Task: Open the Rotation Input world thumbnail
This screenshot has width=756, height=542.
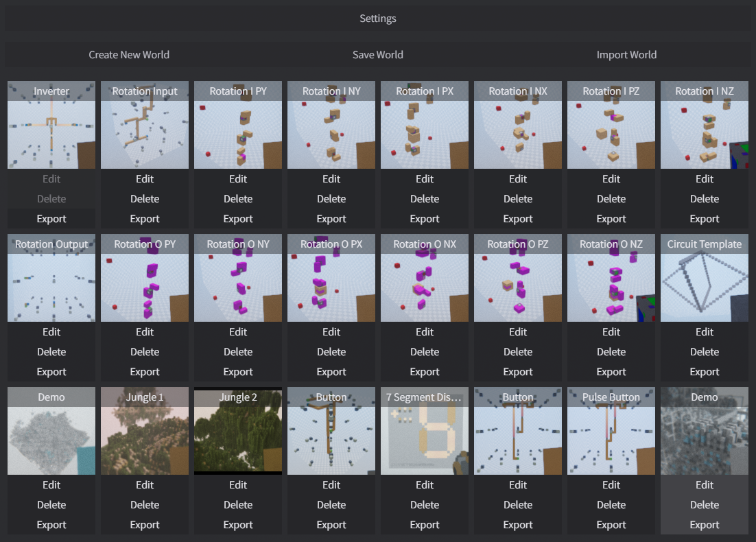Action: pos(145,125)
